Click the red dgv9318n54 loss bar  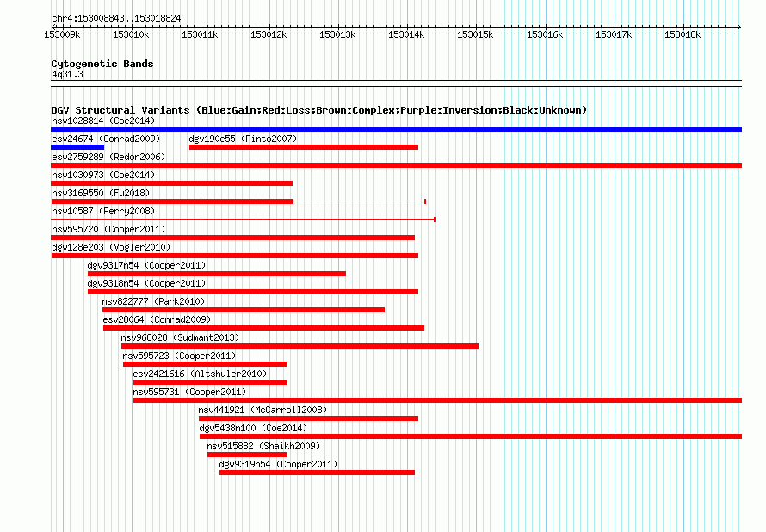pyautogui.click(x=253, y=292)
